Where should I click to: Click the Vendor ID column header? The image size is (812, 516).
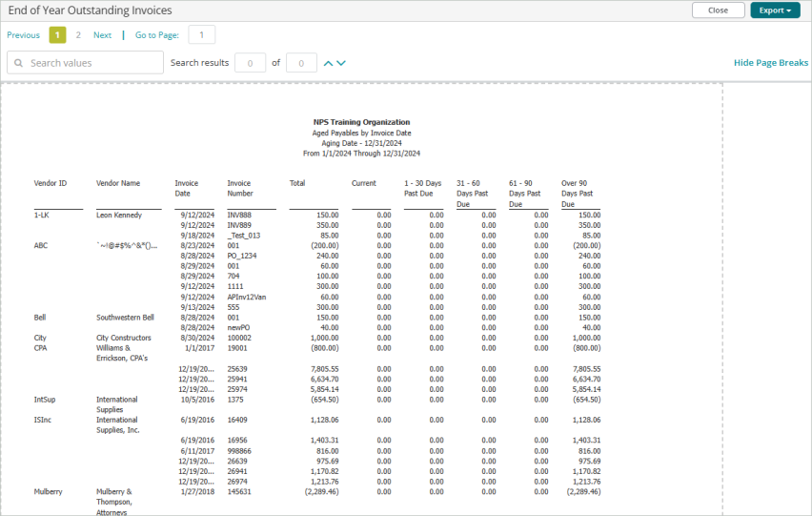coord(51,182)
